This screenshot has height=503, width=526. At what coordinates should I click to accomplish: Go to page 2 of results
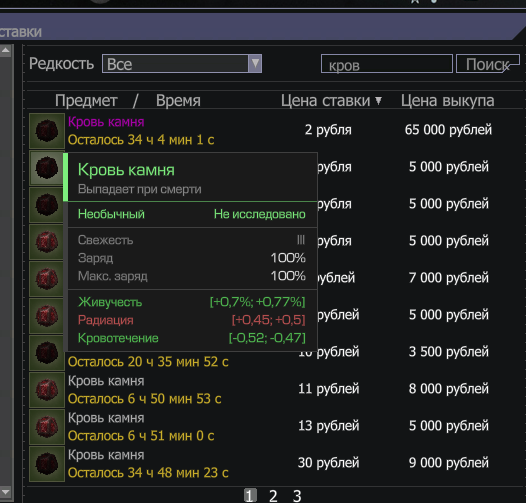pos(273,496)
